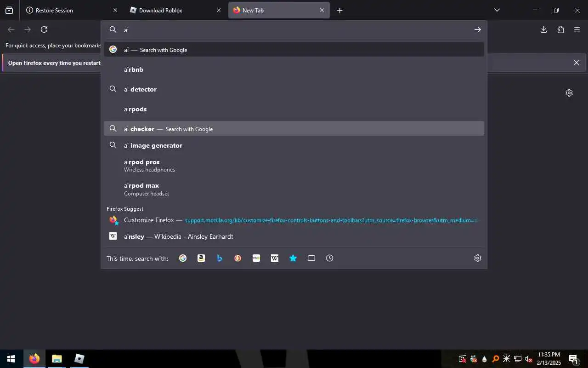Open File Explorer from the taskbar
Screen dimensions: 588x368
coord(57,359)
